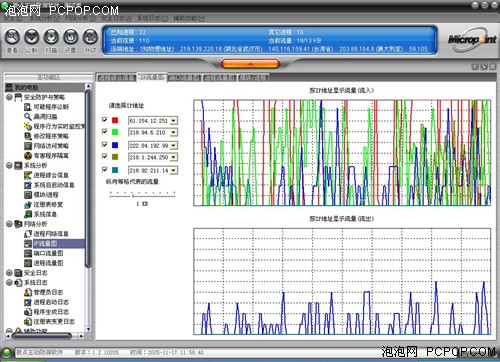The image size is (500, 362).
Task: Select the 进程流量图 tree item
Action: (x=48, y=263)
